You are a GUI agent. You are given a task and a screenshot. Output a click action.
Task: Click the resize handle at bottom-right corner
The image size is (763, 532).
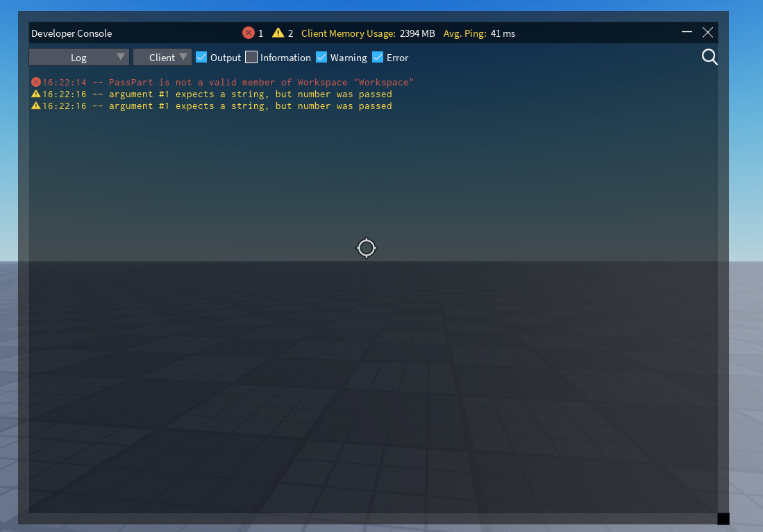pos(723,518)
